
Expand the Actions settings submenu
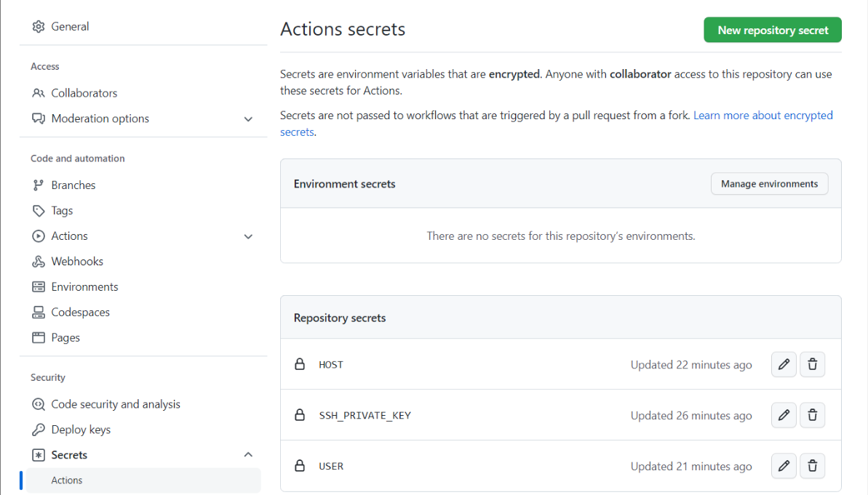pyautogui.click(x=248, y=236)
